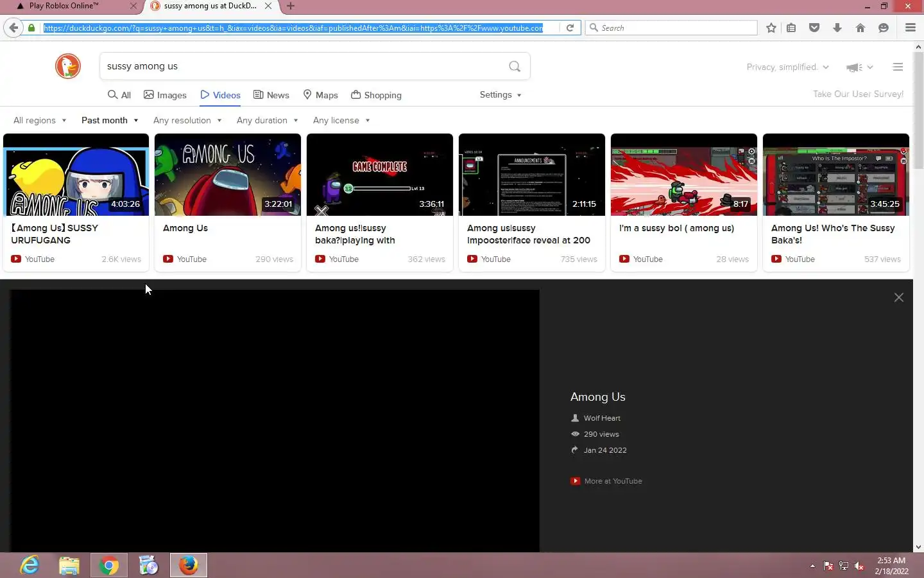Switch to the All results tab
Image resolution: width=924 pixels, height=578 pixels.
pos(119,95)
